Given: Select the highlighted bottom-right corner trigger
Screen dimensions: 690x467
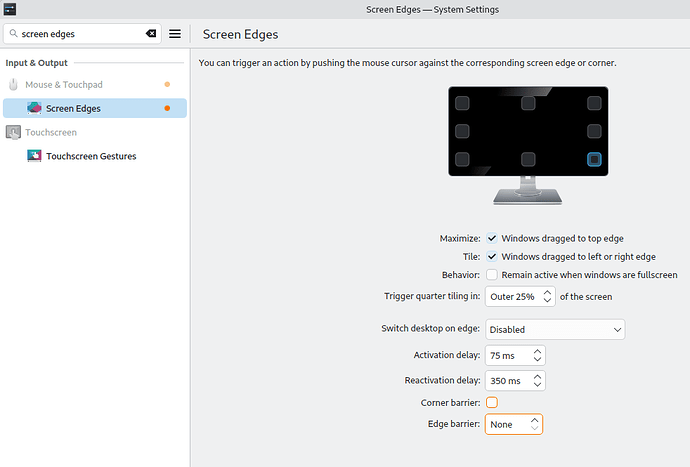Looking at the screenshot, I should (594, 159).
